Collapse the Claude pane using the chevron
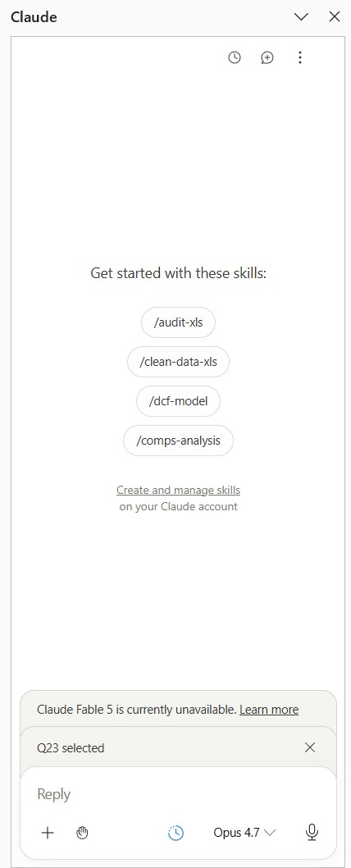351x868 pixels. click(301, 16)
